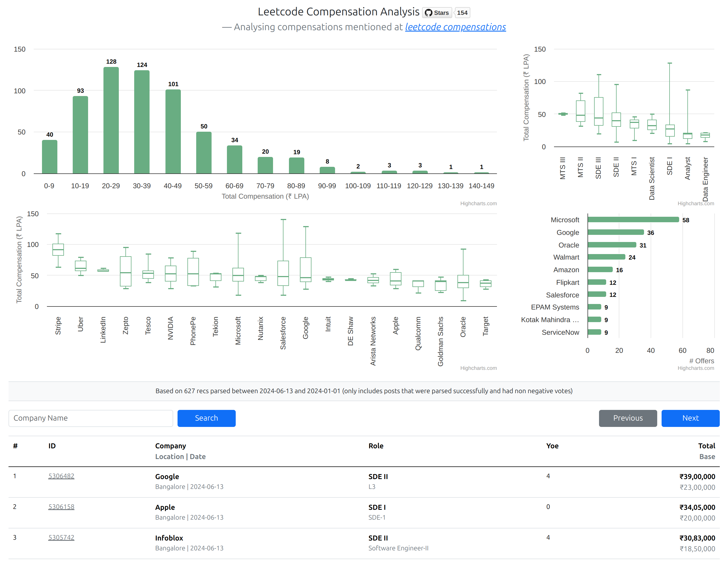The image size is (728, 563).
Task: Click the ₹30,83,000 total value
Action: pos(697,538)
